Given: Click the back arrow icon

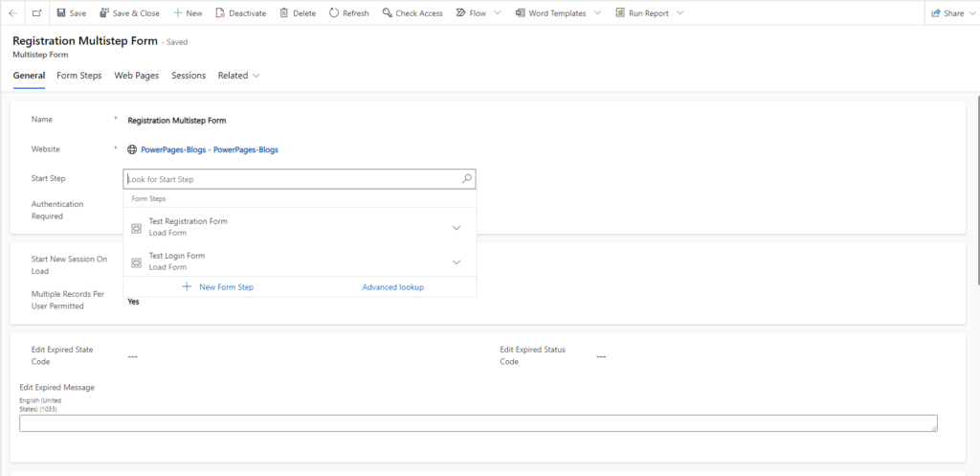Looking at the screenshot, I should click(x=12, y=13).
